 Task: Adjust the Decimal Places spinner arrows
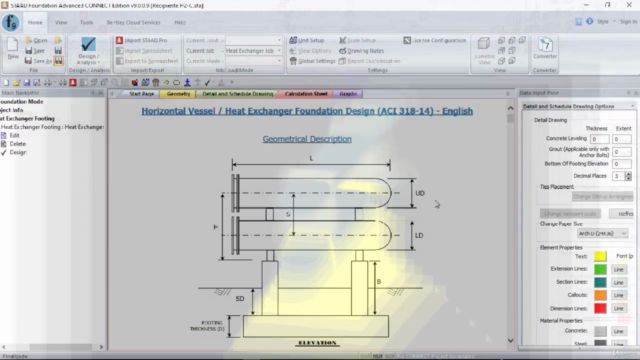coord(629,176)
